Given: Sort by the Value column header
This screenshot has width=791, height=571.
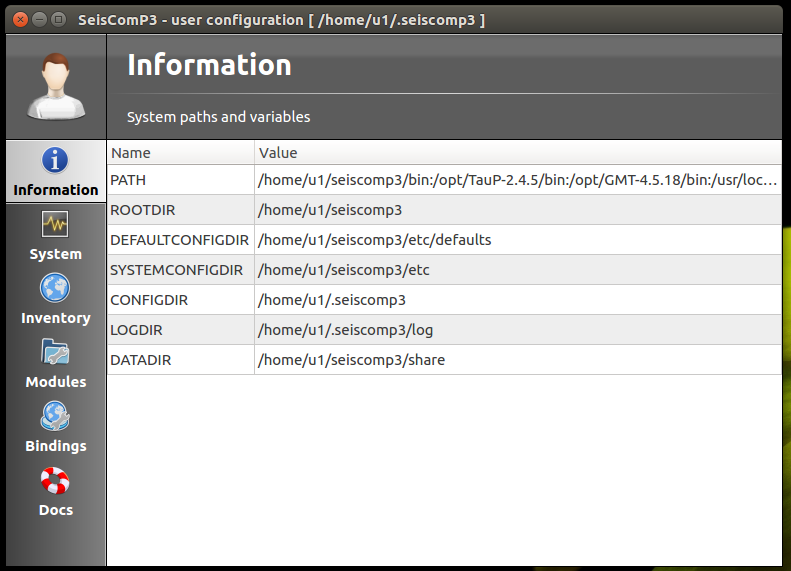Looking at the screenshot, I should point(518,152).
